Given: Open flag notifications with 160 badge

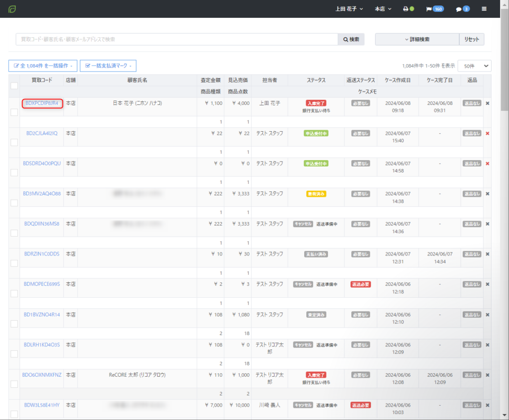Looking at the screenshot, I should pyautogui.click(x=434, y=9).
